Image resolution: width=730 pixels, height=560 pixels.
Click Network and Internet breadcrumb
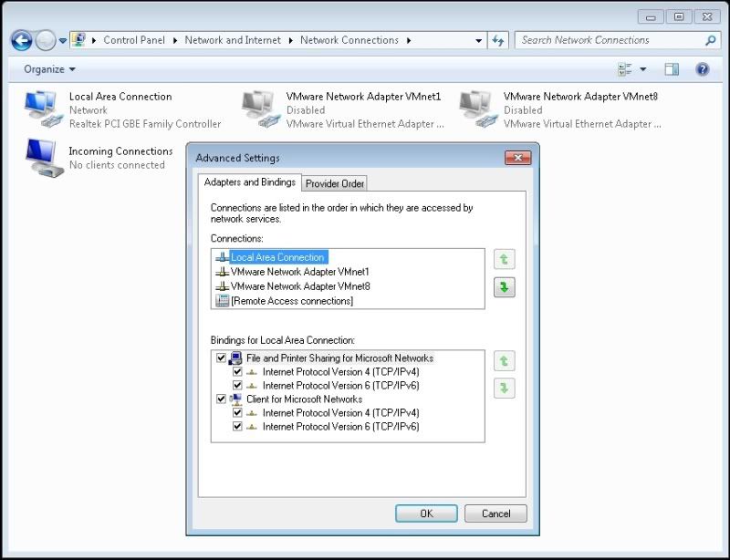pos(233,40)
